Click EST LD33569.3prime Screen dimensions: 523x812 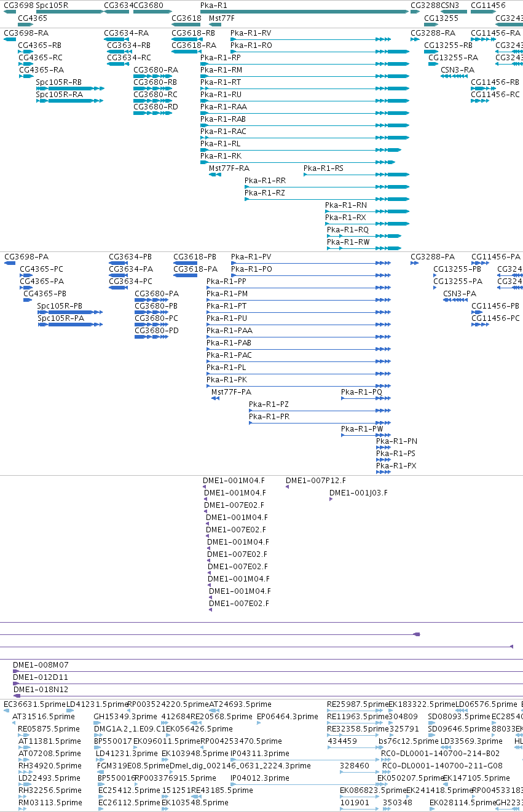pyautogui.click(x=472, y=741)
